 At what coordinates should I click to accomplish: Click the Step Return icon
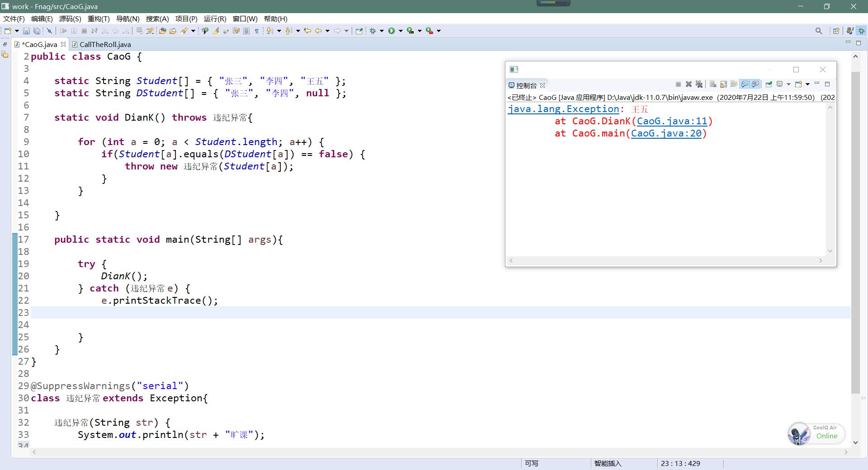click(x=126, y=31)
